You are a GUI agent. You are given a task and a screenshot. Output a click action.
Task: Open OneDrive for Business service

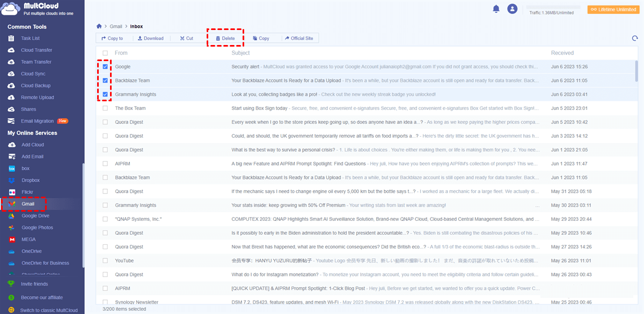pos(45,263)
